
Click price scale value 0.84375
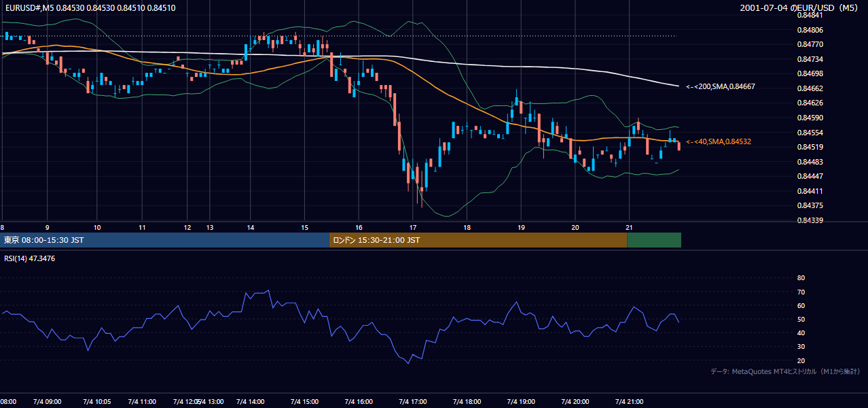(810, 205)
